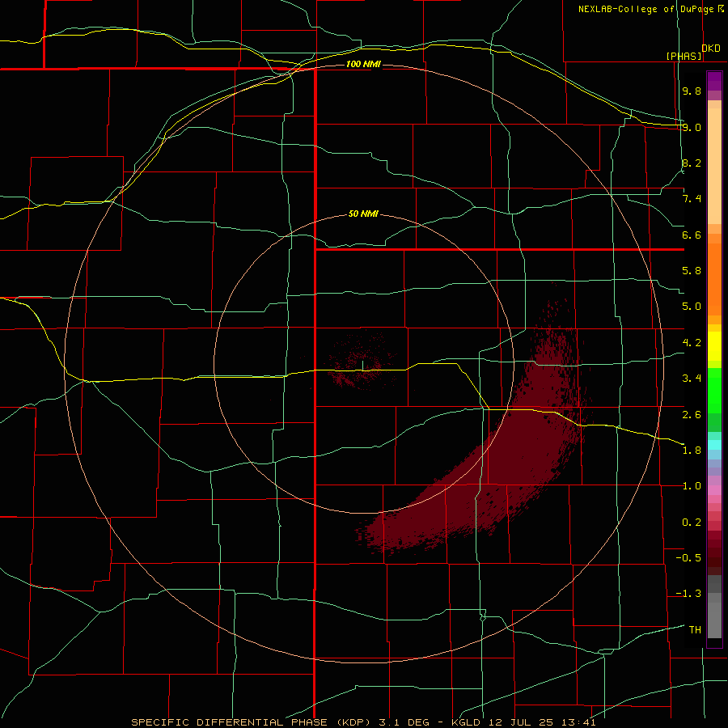The height and width of the screenshot is (728, 728).
Task: Select the 5.8 scale value
Action: point(692,271)
